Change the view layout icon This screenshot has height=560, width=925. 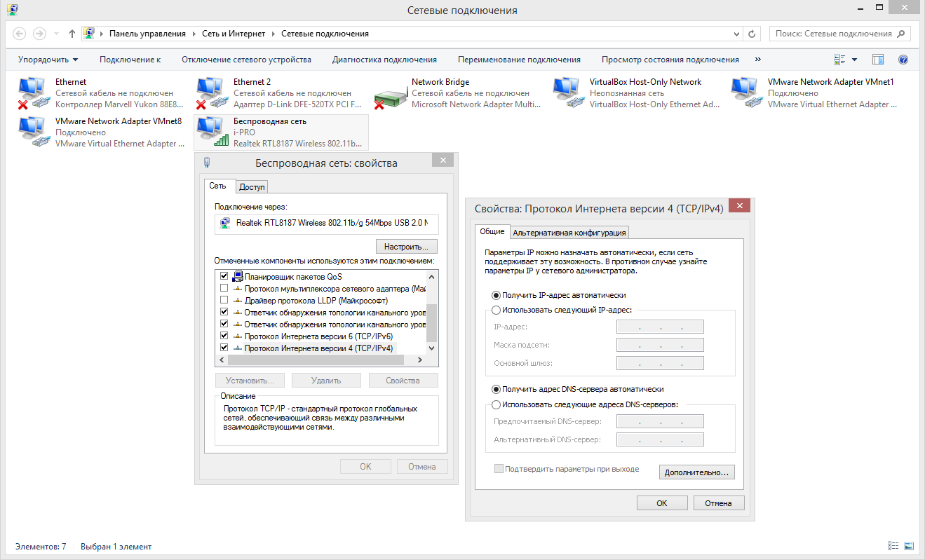click(839, 60)
